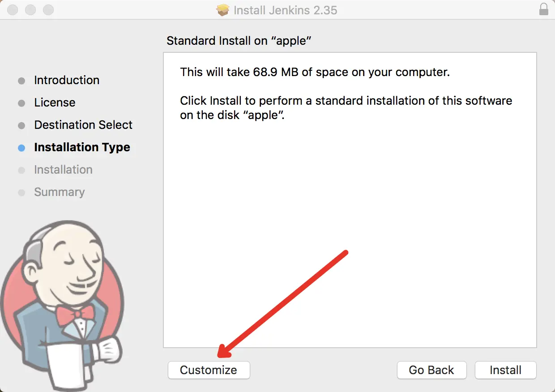Click the Standard Install on "apple" heading

click(x=239, y=41)
